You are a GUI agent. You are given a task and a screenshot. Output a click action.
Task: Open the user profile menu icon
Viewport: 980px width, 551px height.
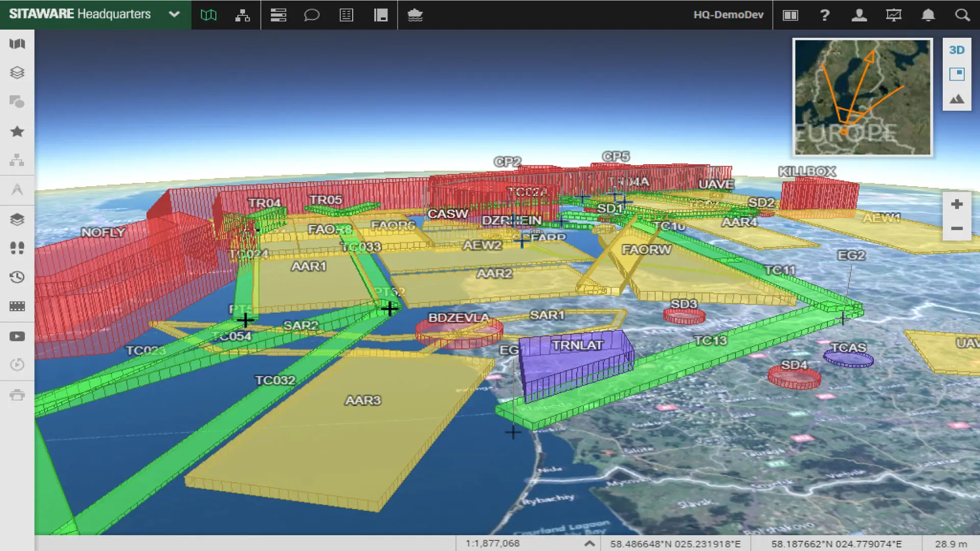click(x=859, y=15)
